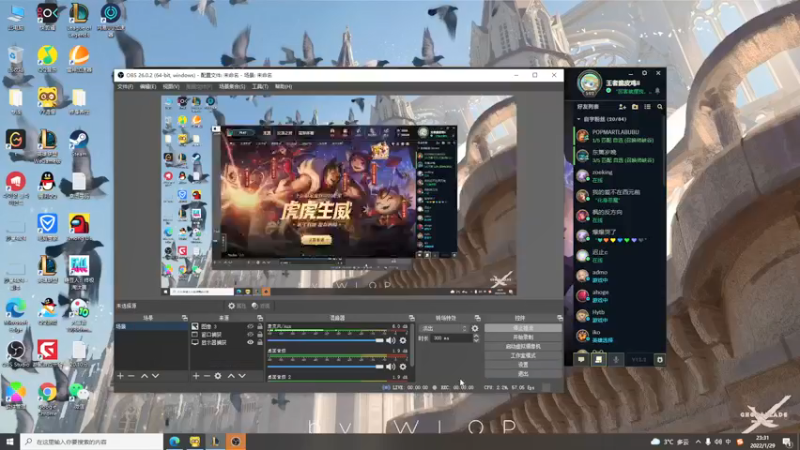Open the Fade transition dropdown
Viewport: 800px width, 450px height.
coord(443,329)
